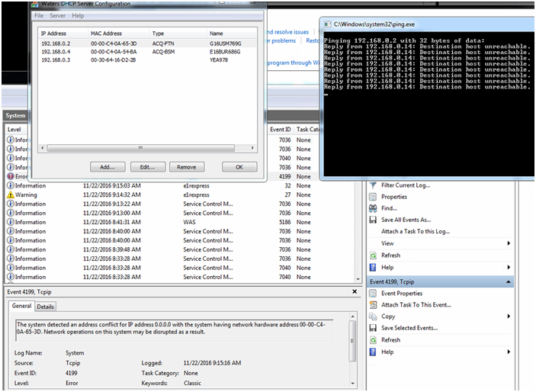The image size is (536, 392).
Task: Click Help icon below the upper Refresh
Action: tap(373, 268)
